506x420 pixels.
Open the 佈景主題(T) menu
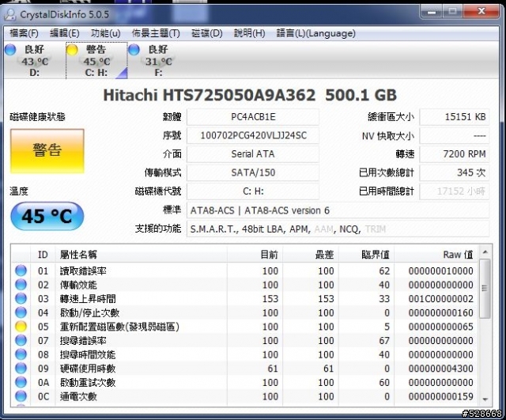[156, 33]
